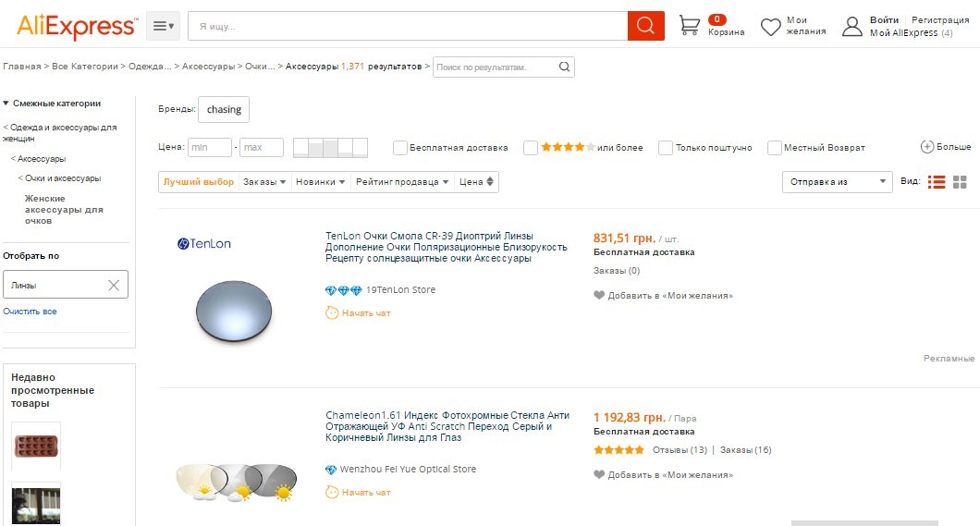Click the price range histogram bar

point(330,148)
